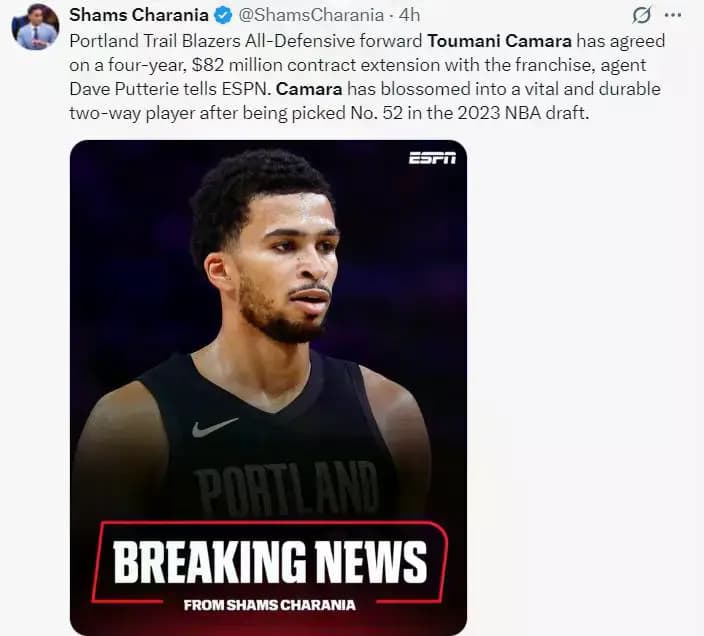Open the Grok explain-post icon
This screenshot has height=636, width=704.
point(642,15)
